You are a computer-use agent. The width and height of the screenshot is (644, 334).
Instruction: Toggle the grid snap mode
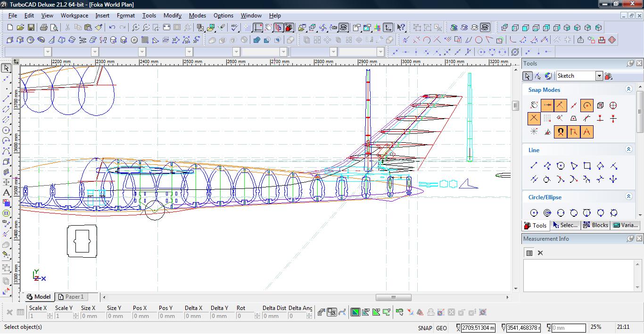coord(547,119)
